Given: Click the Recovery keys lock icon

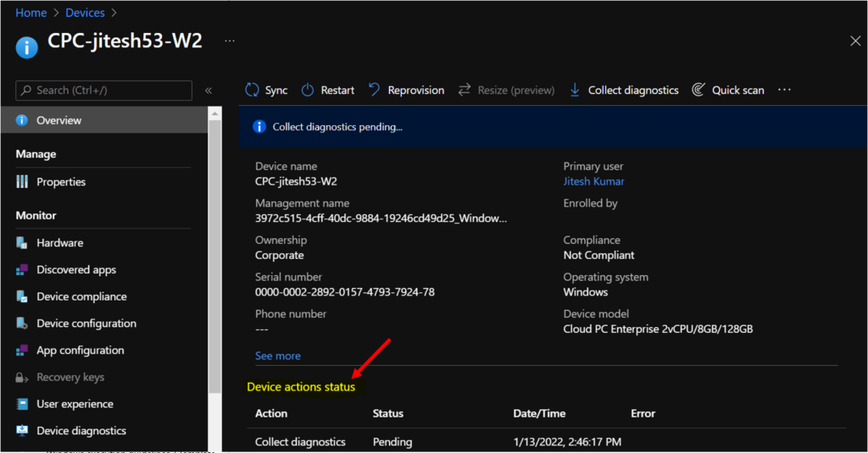Looking at the screenshot, I should tap(22, 378).
